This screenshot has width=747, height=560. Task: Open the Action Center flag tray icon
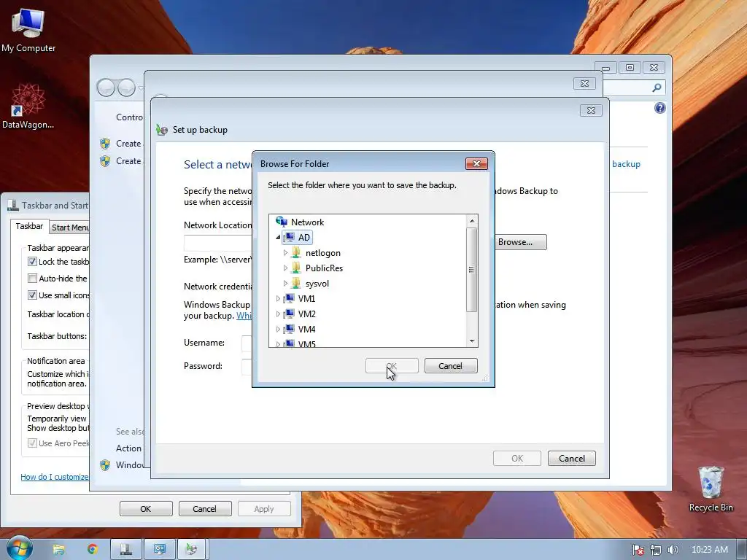pos(638,550)
